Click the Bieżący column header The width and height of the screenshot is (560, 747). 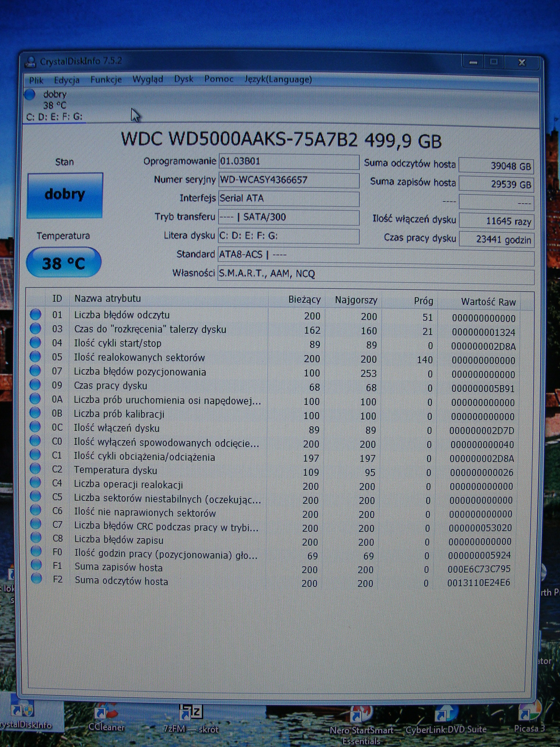tap(304, 299)
